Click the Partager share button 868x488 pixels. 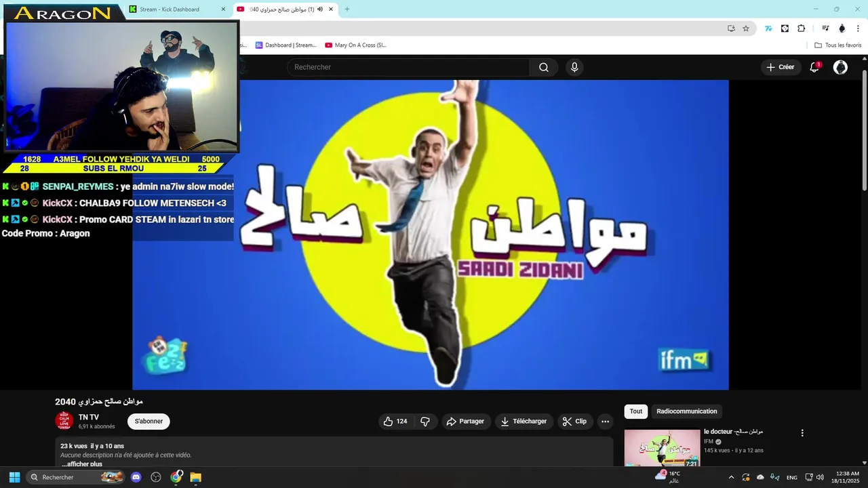[465, 422]
